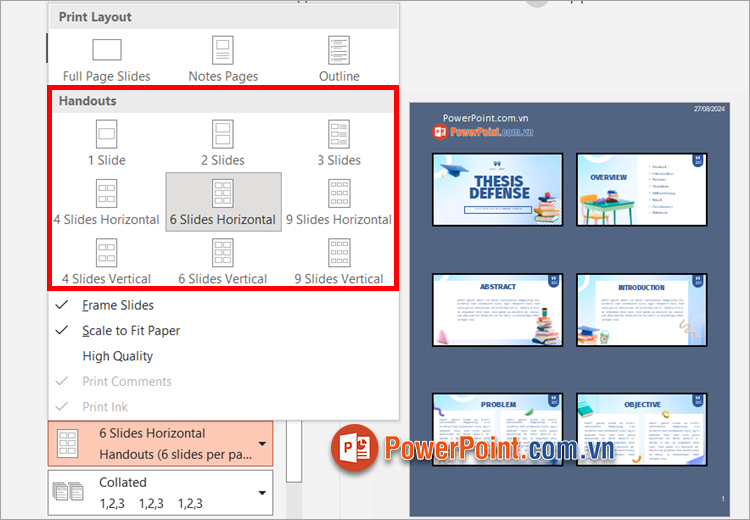Enable the High Quality print option
This screenshot has width=750, height=520.
pos(117,356)
